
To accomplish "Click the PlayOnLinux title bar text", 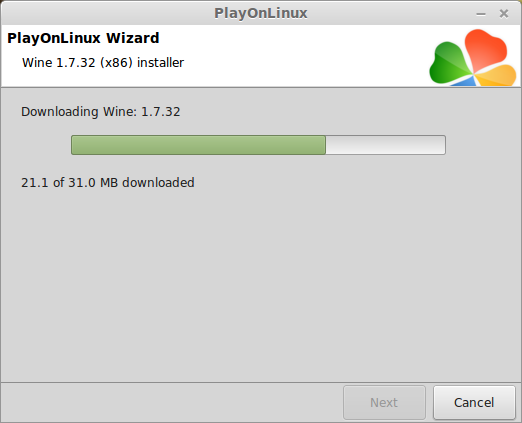I will tap(261, 13).
